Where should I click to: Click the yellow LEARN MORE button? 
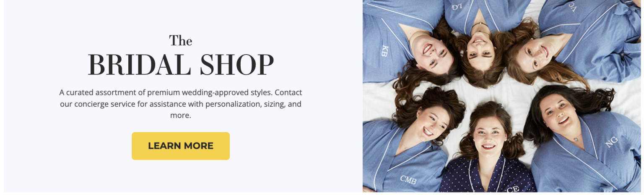tap(181, 146)
